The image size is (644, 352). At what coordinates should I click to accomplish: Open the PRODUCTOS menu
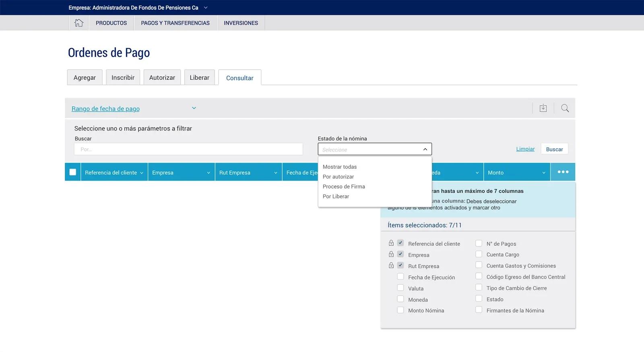[111, 23]
